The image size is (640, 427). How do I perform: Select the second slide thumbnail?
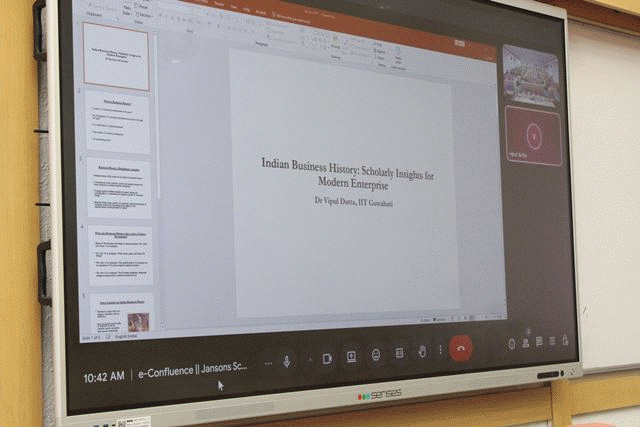119,122
